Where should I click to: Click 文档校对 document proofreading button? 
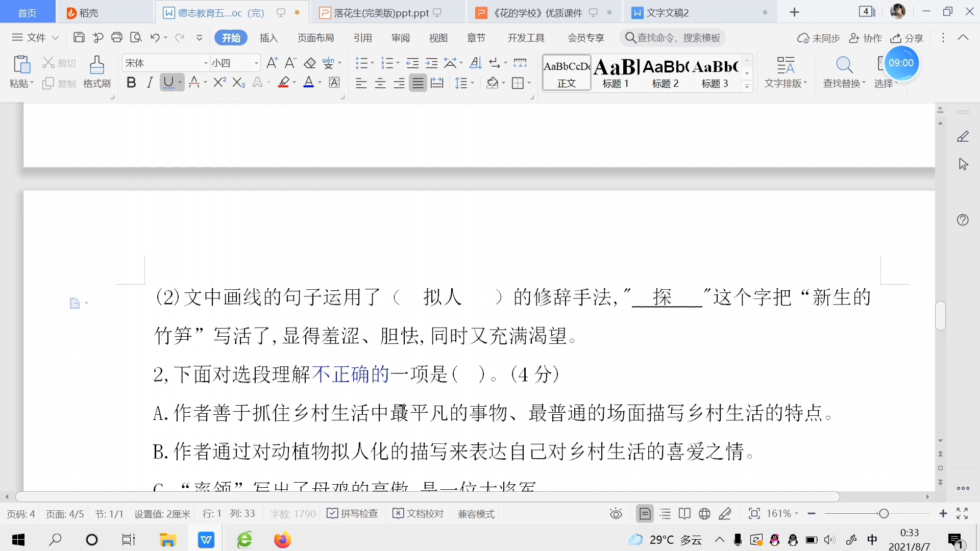[x=419, y=514]
